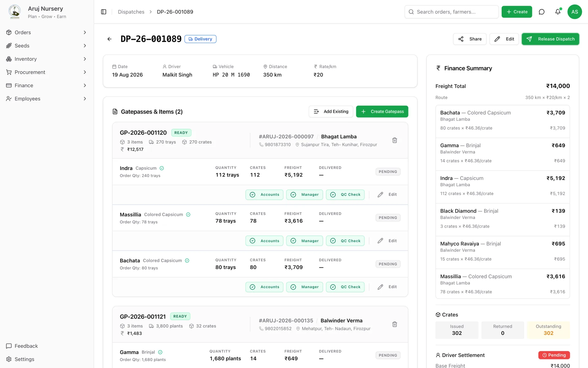Click the Feedback speech-bubble icon
The image size is (588, 368).
tap(9, 346)
